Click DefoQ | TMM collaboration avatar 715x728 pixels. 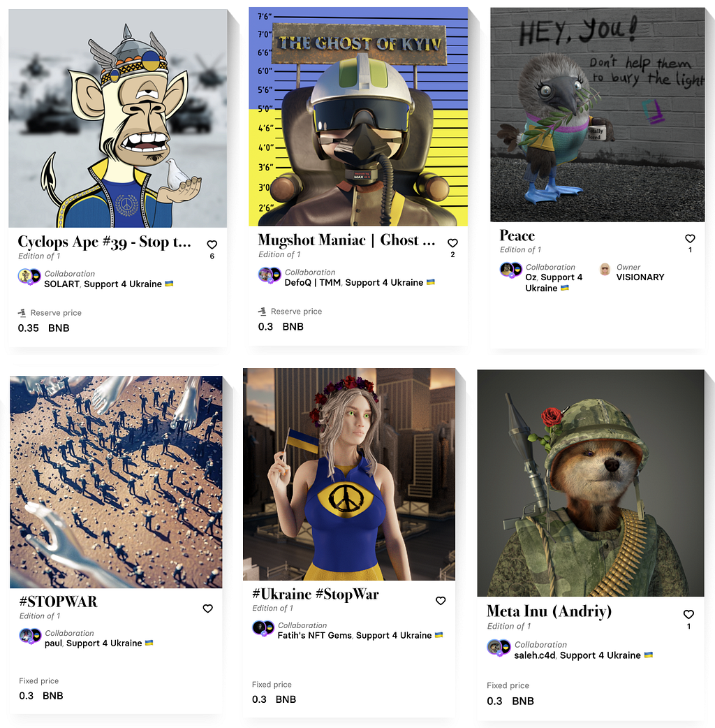coord(265,275)
